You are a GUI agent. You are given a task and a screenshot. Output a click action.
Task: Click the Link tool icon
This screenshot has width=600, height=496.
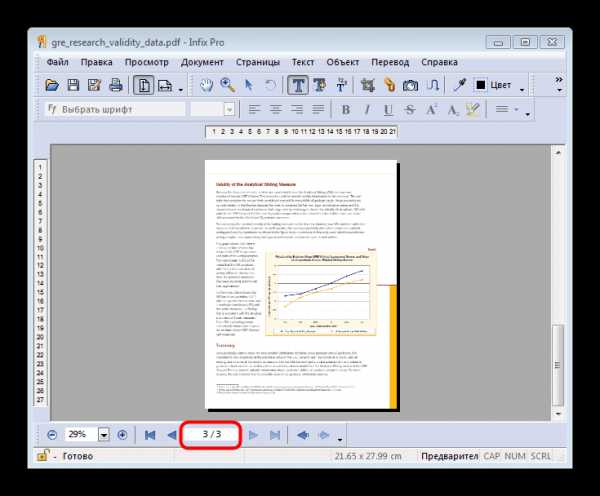coord(389,85)
